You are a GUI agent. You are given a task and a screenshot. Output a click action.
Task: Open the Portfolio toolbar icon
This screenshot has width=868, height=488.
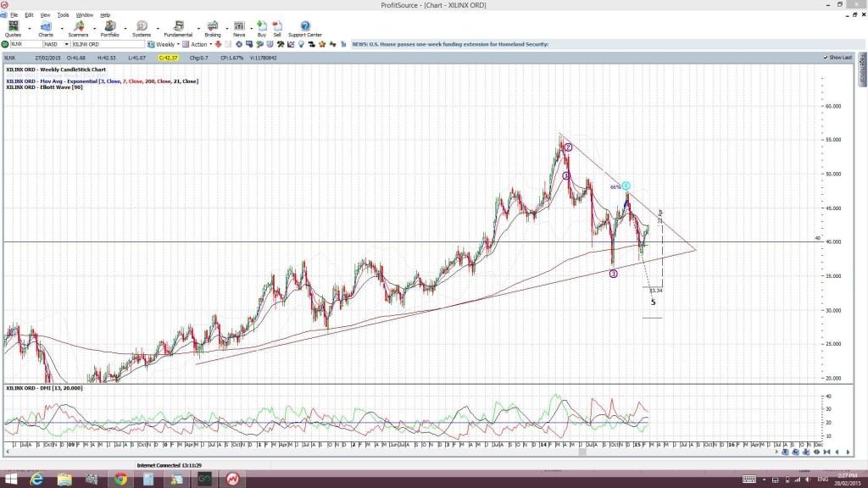click(109, 29)
